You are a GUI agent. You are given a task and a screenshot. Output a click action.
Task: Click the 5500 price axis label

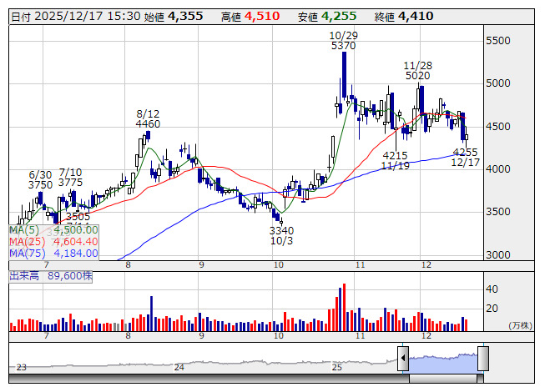click(x=498, y=41)
